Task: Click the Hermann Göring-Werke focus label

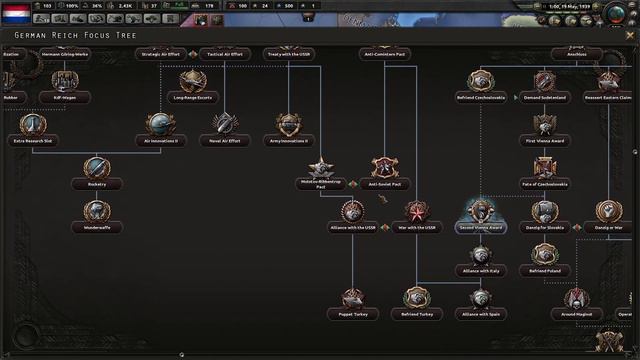Action: pyautogui.click(x=64, y=54)
